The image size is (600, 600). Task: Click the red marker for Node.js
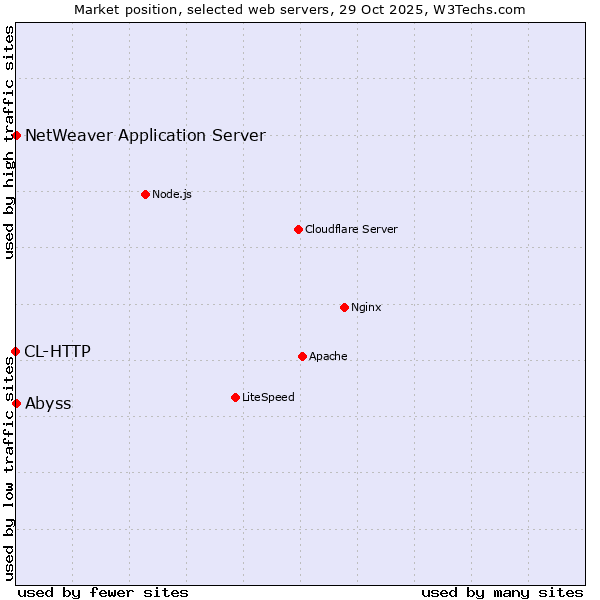click(145, 194)
